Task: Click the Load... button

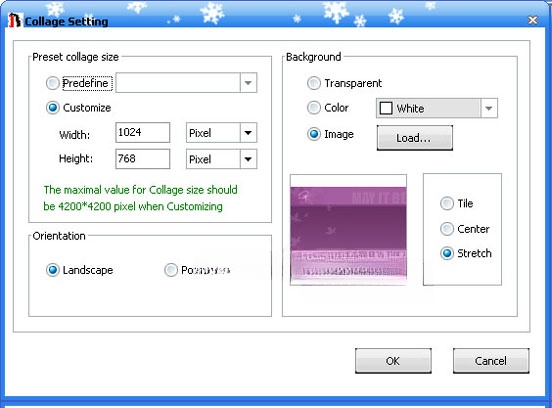Action: (415, 138)
